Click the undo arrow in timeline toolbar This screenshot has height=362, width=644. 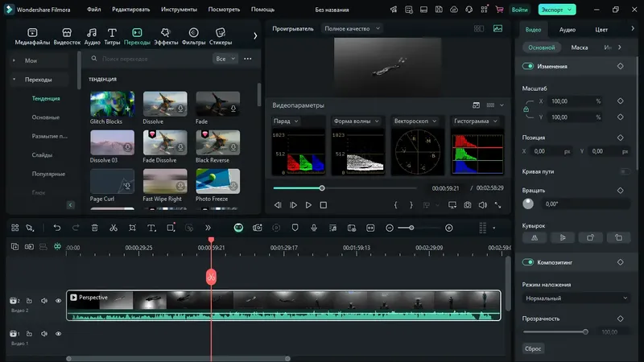coord(57,228)
